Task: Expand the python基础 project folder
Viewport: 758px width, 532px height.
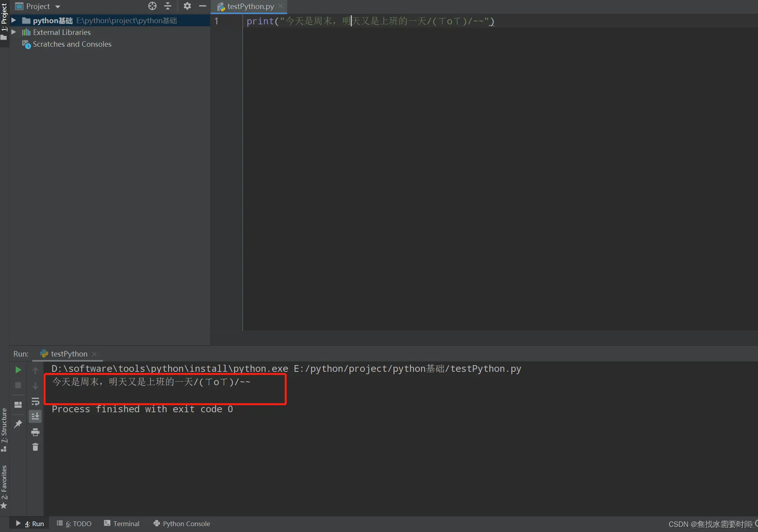Action: [14, 20]
